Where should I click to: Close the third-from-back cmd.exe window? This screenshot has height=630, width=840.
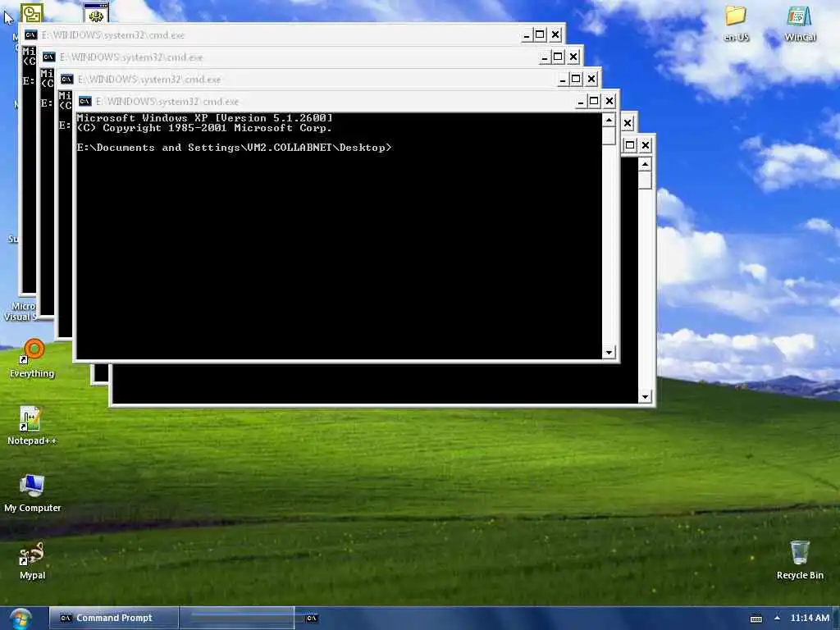[x=591, y=80]
